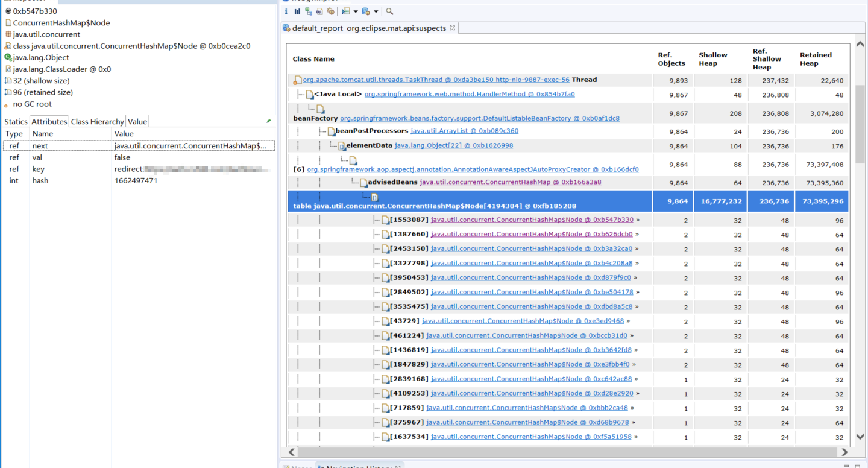The width and height of the screenshot is (868, 468).
Task: Open the » menu after node 0xb626dcb0
Action: pos(637,235)
